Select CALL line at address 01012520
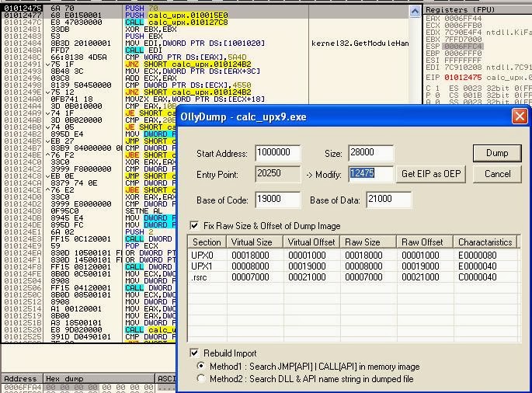 click(x=90, y=329)
